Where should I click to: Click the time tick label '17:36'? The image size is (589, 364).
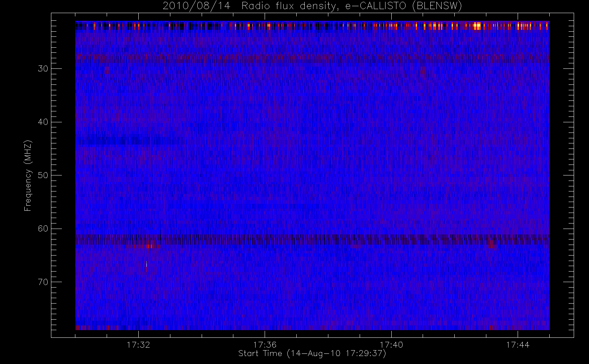[265, 344]
